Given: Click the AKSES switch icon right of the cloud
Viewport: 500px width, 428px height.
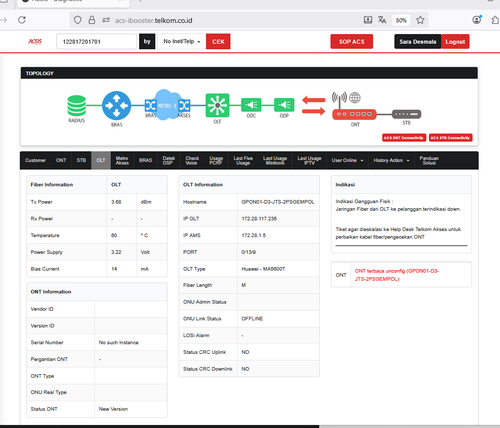Looking at the screenshot, I should [185, 106].
